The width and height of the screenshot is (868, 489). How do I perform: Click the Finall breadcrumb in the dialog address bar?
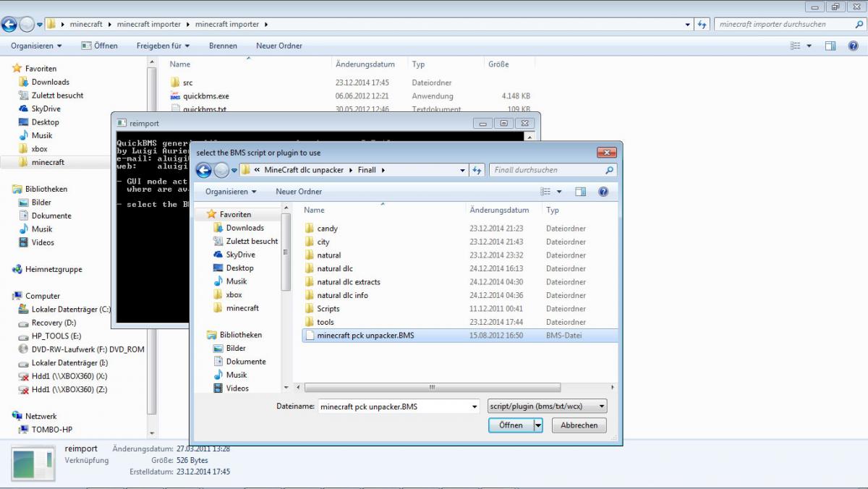coord(368,171)
